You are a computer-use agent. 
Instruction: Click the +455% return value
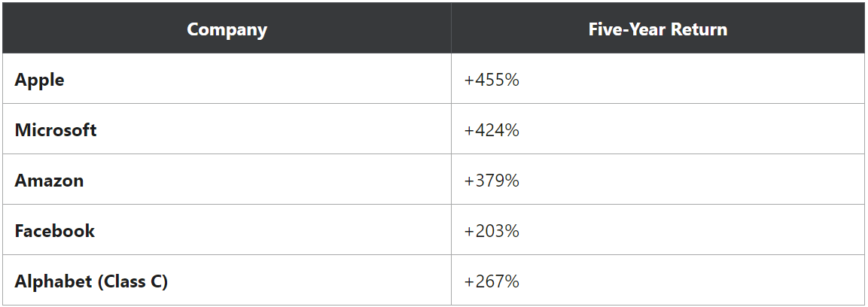tap(492, 80)
